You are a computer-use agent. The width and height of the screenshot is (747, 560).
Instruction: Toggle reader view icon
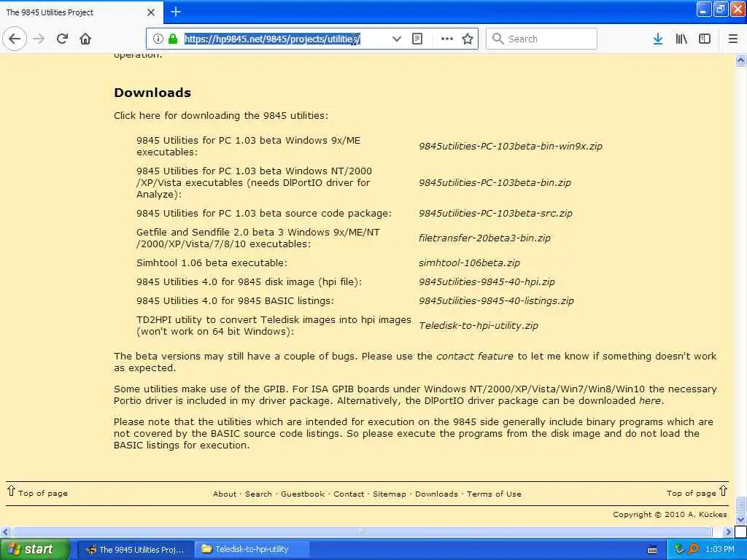click(417, 39)
